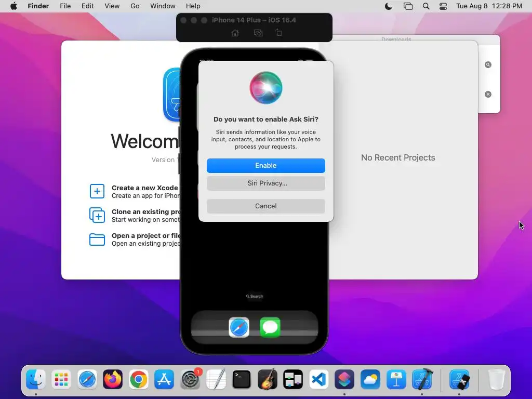Open Safari in the iPhone simulator dock

[239, 327]
